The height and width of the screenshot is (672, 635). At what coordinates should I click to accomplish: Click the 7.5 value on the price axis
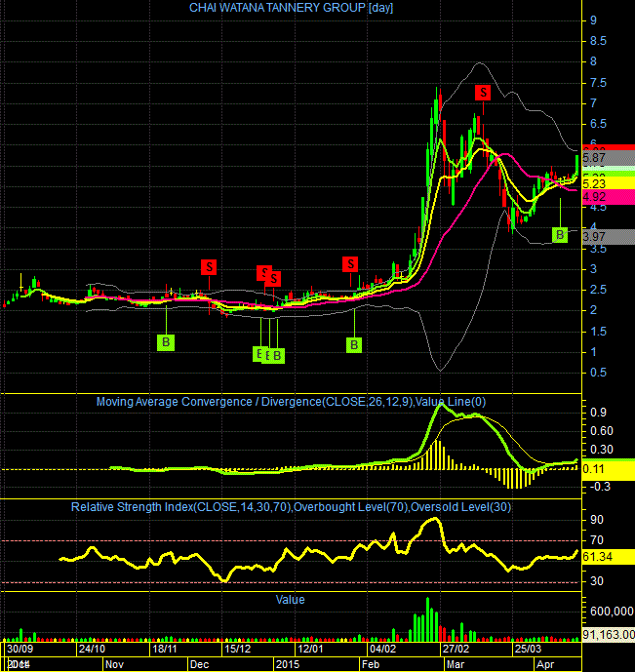click(x=599, y=83)
